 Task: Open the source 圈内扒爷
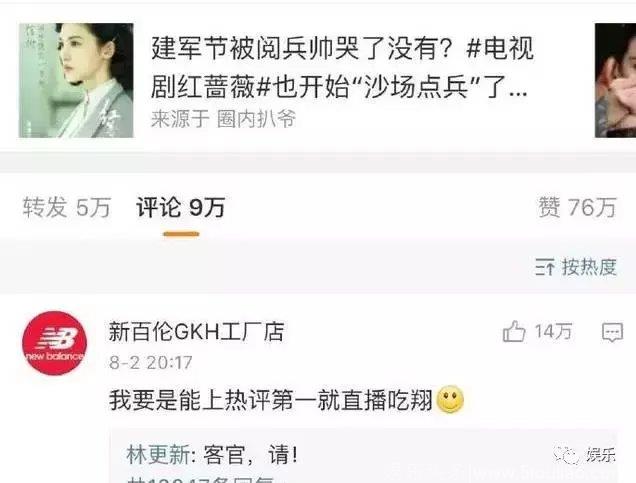coord(256,119)
